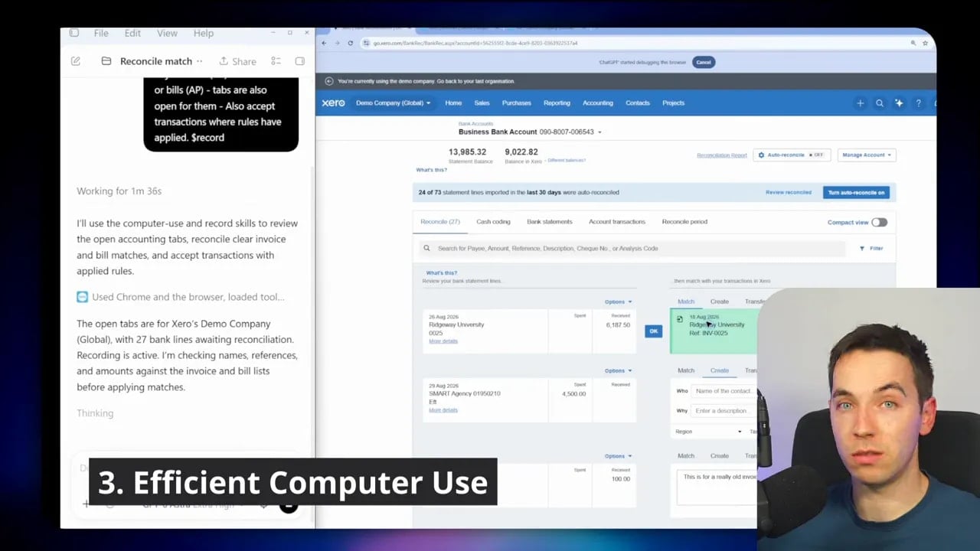Open the Edit menu

pyautogui.click(x=132, y=33)
